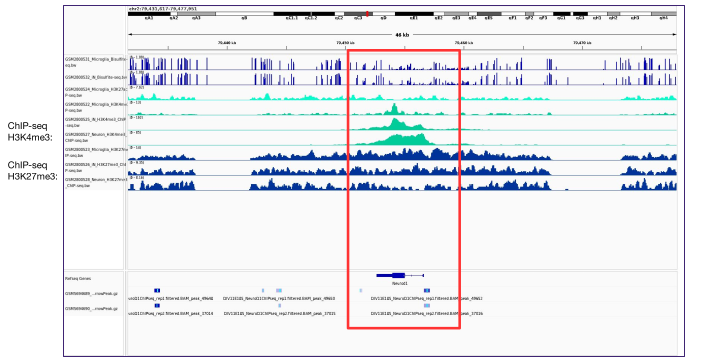
Task: Click the black qE1 band on the ideogram
Action: point(414,14)
